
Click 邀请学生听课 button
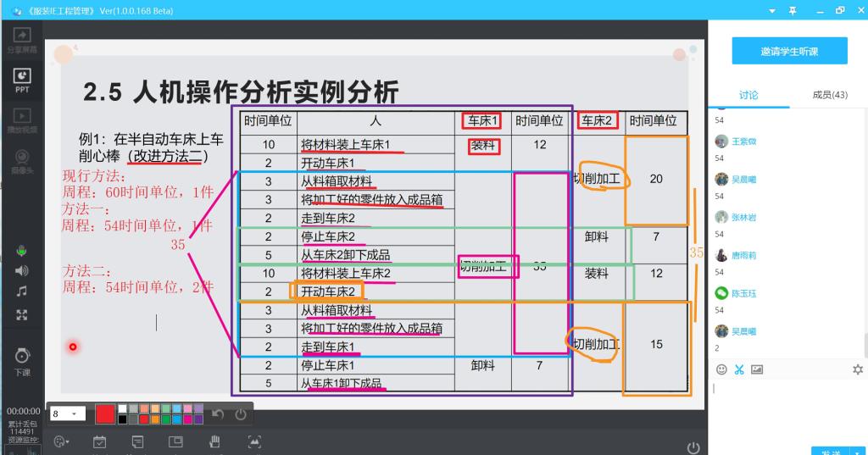point(789,51)
